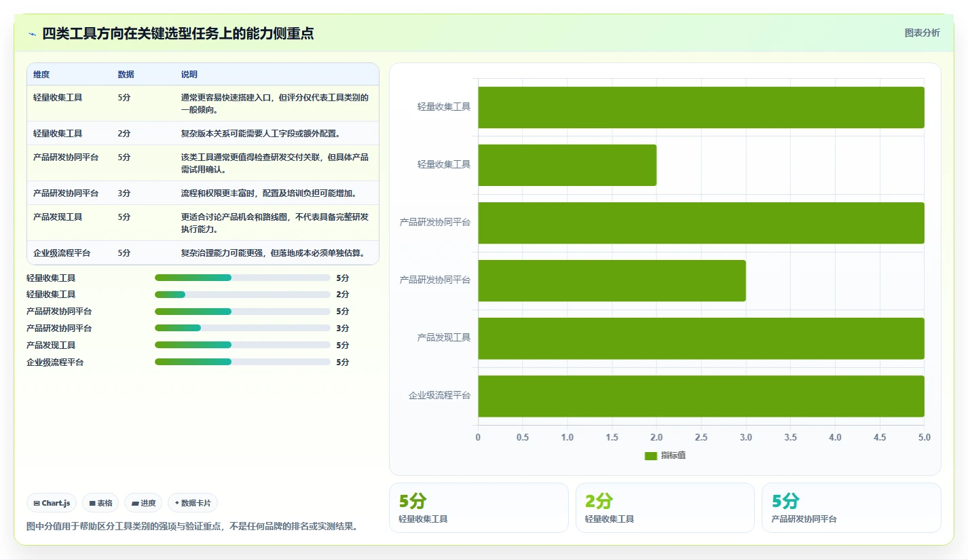The height and width of the screenshot is (560, 968).
Task: Select the 产品发现工具 progress bar
Action: click(x=242, y=346)
